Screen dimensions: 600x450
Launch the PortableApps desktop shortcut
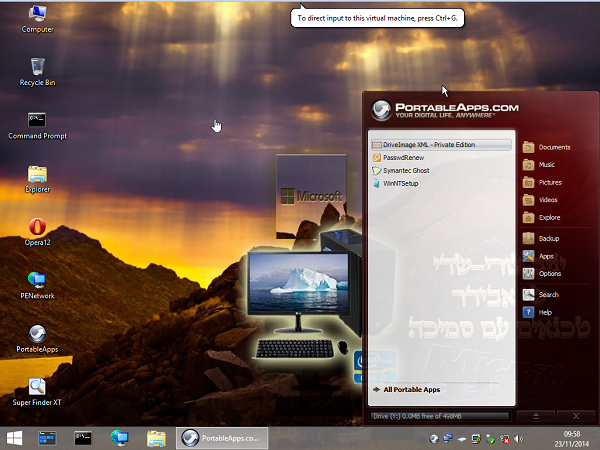click(38, 339)
